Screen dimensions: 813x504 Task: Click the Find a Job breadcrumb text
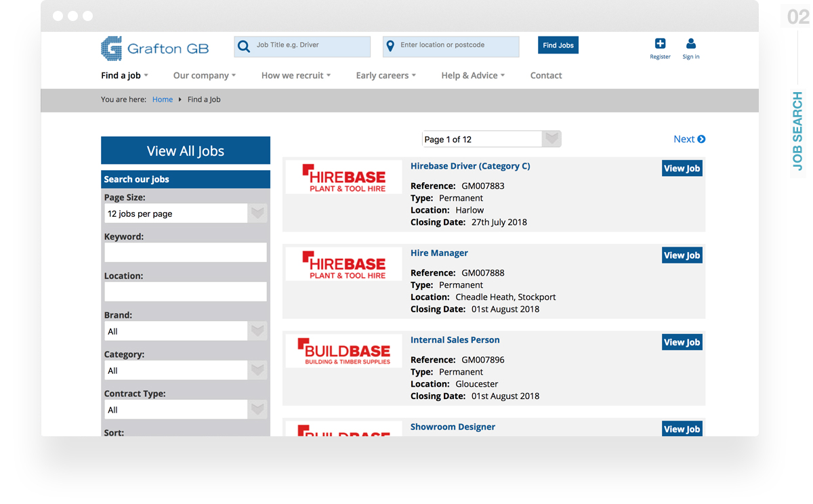point(204,100)
